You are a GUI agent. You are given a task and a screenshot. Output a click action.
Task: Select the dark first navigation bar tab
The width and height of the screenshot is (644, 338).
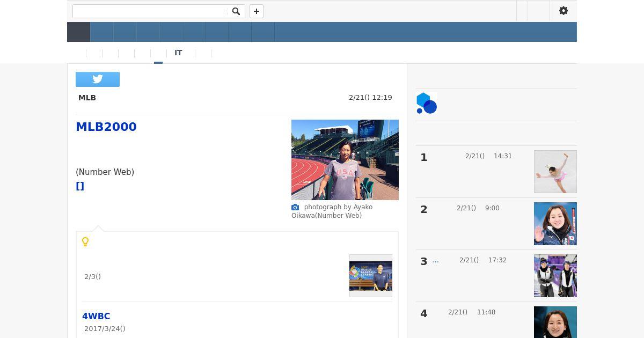pyautogui.click(x=78, y=32)
